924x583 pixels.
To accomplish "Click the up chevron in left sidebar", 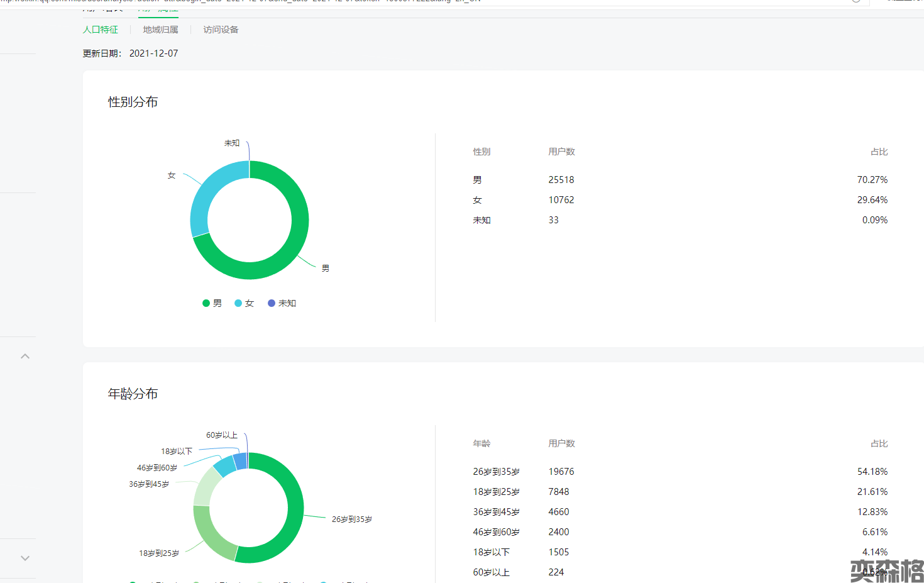I will 25,356.
